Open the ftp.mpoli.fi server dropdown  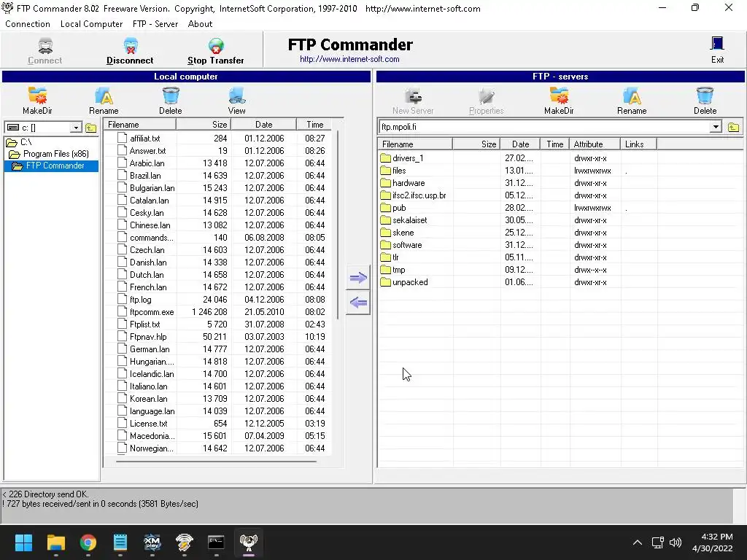716,127
